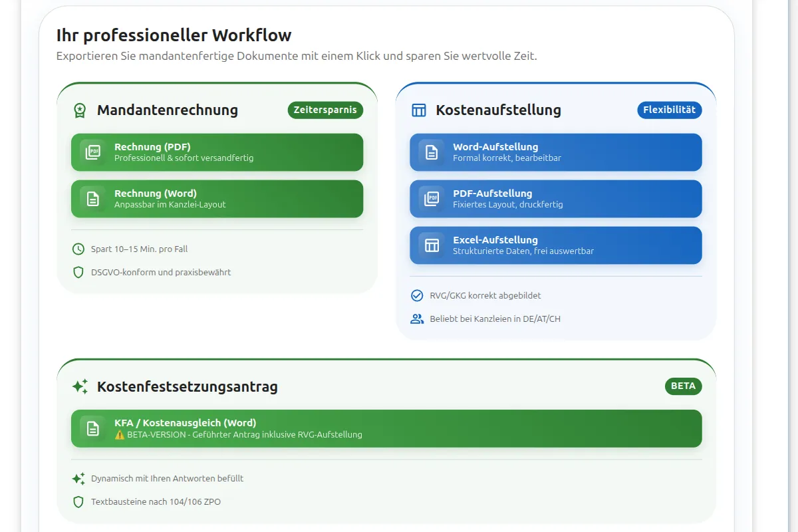Download the Word-Aufstellung
This screenshot has height=532, width=798.
tap(556, 152)
